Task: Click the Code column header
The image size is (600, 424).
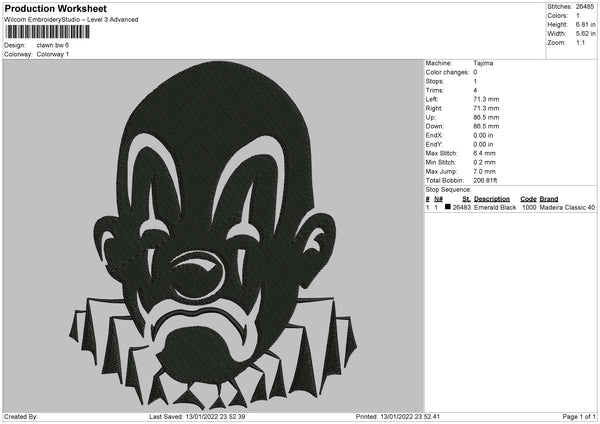Action: [x=528, y=199]
